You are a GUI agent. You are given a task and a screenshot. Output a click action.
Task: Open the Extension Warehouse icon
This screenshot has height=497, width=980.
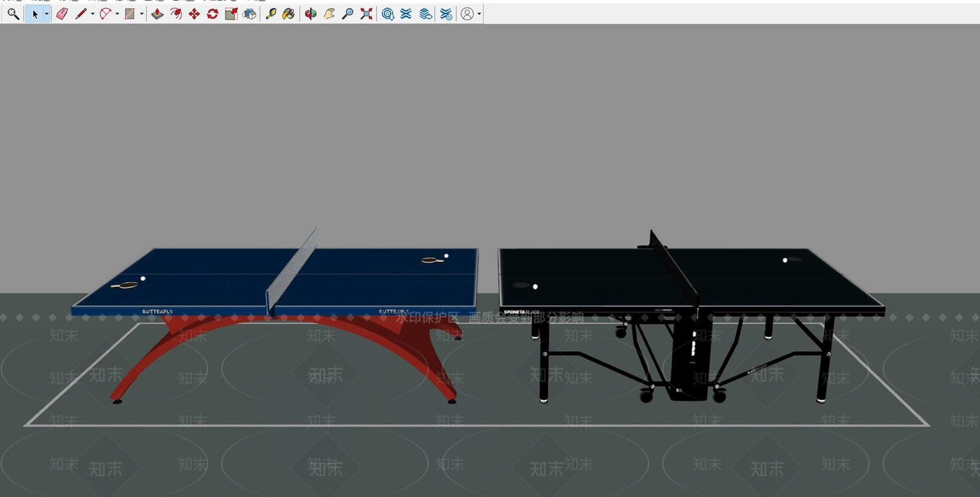(406, 13)
